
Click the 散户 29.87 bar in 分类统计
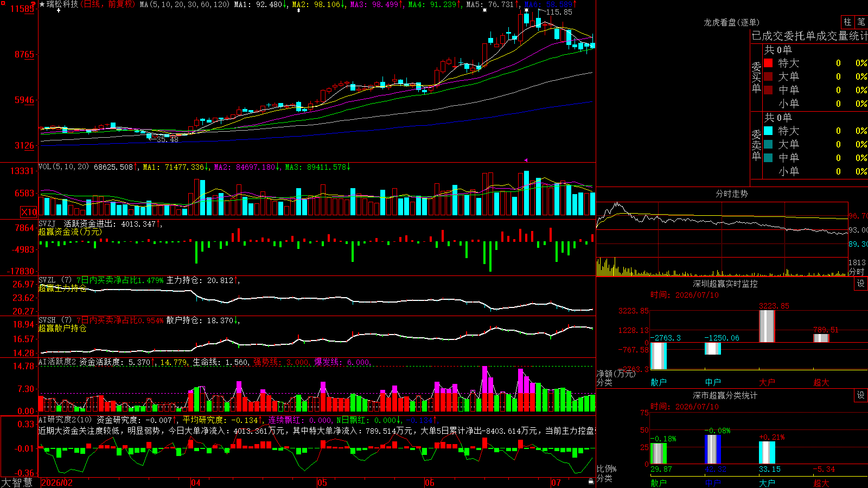coord(658,453)
